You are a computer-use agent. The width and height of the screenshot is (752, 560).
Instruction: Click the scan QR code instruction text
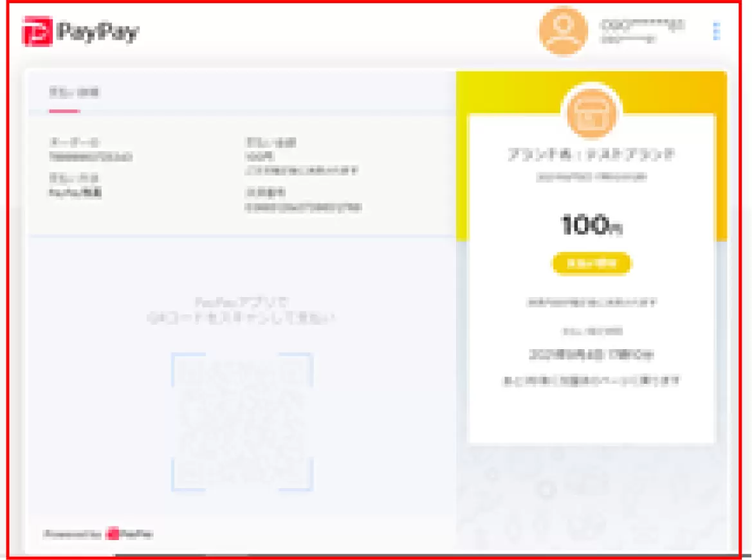(x=241, y=310)
